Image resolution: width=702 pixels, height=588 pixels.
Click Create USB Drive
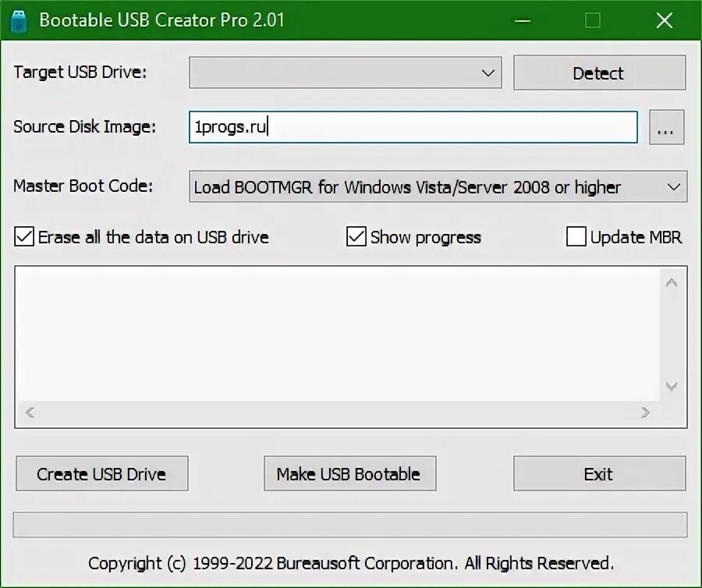[x=101, y=473]
